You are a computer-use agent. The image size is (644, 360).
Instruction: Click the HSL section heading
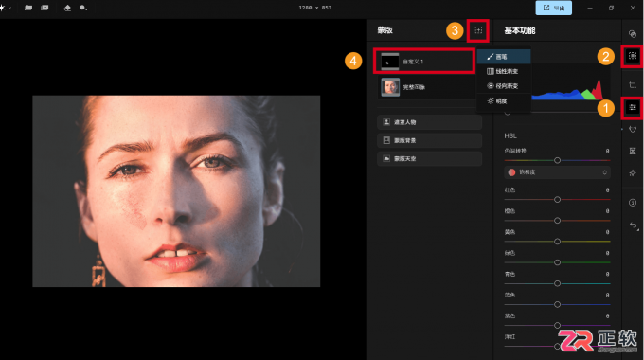coord(510,135)
